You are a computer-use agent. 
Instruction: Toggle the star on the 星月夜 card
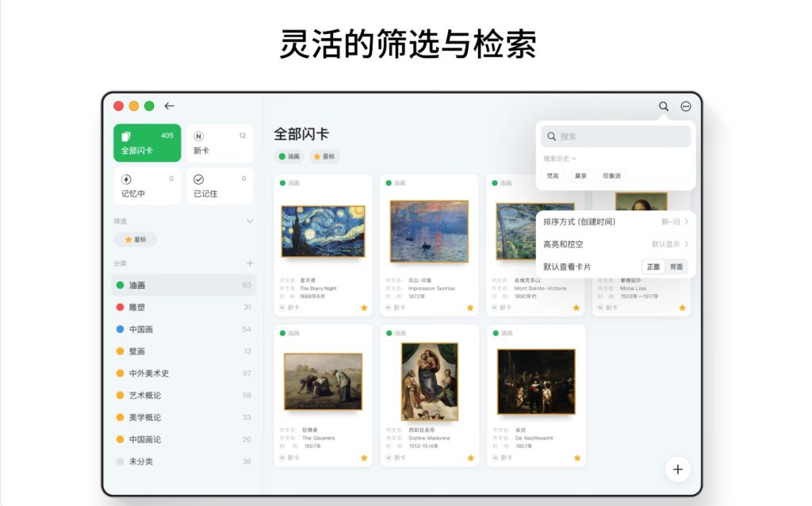pos(363,306)
